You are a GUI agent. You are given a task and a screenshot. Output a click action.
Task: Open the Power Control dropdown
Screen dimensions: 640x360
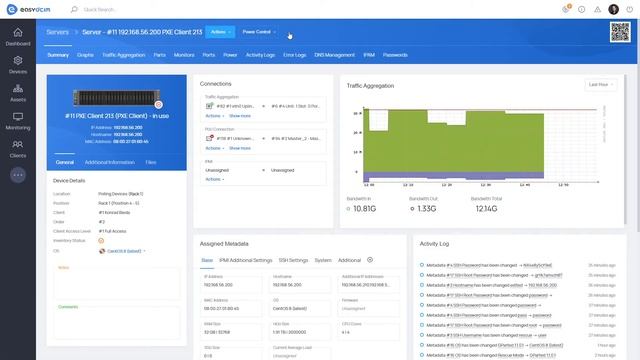coord(258,32)
